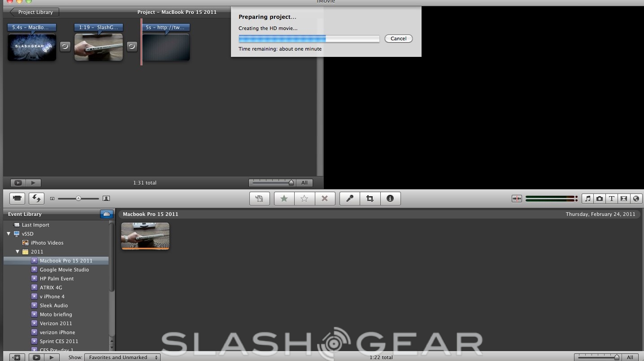Image resolution: width=644 pixels, height=361 pixels.
Task: Click the Thursday, February 24, 2011 date
Action: tap(600, 214)
